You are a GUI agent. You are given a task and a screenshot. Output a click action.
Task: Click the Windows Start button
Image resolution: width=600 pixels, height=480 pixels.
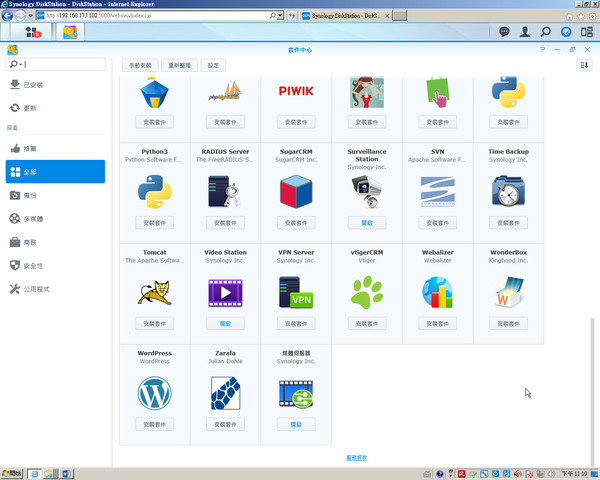tap(12, 472)
